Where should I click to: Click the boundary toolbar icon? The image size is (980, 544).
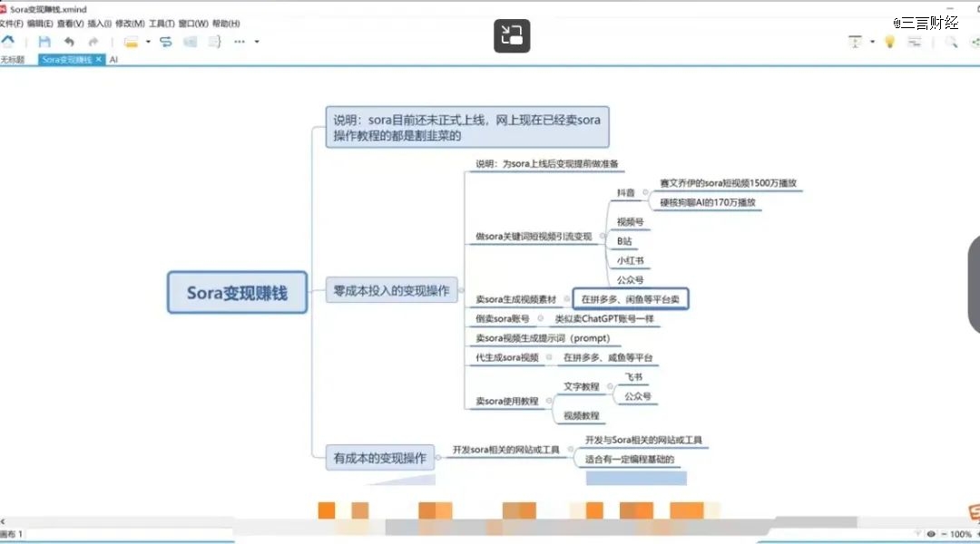[x=190, y=42]
